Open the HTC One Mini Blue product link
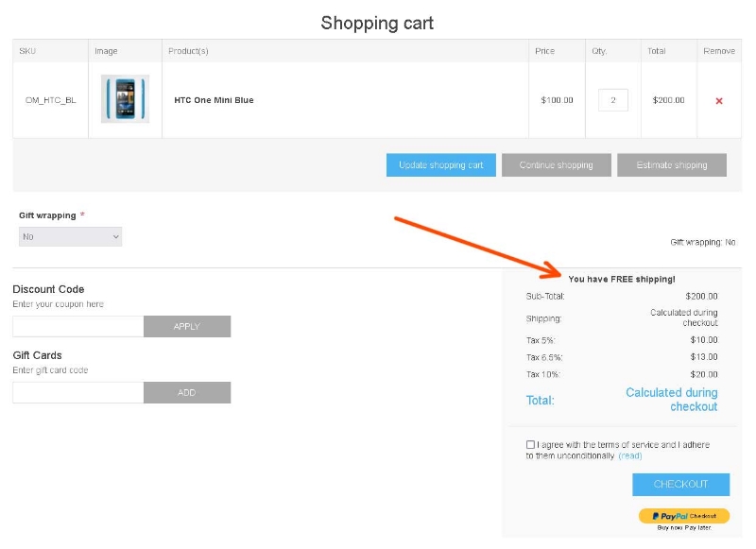 coord(214,100)
